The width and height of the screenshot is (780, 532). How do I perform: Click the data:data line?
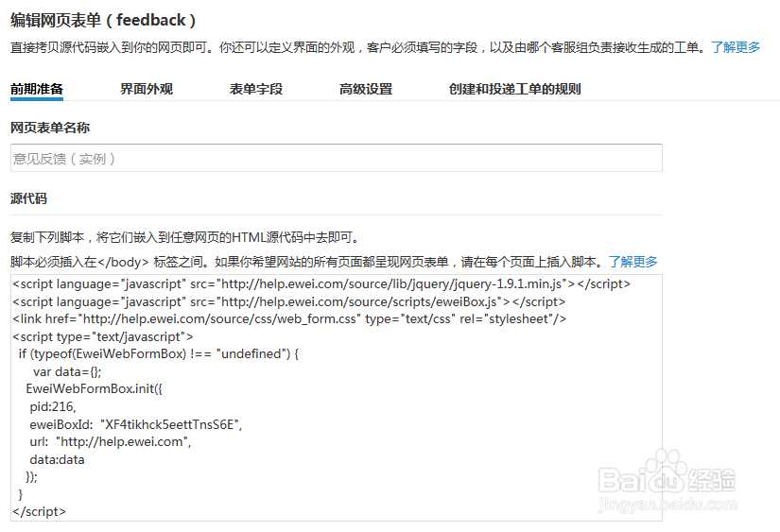click(58, 459)
